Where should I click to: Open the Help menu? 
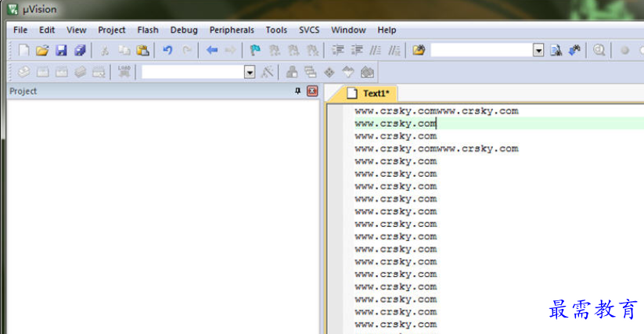click(387, 30)
